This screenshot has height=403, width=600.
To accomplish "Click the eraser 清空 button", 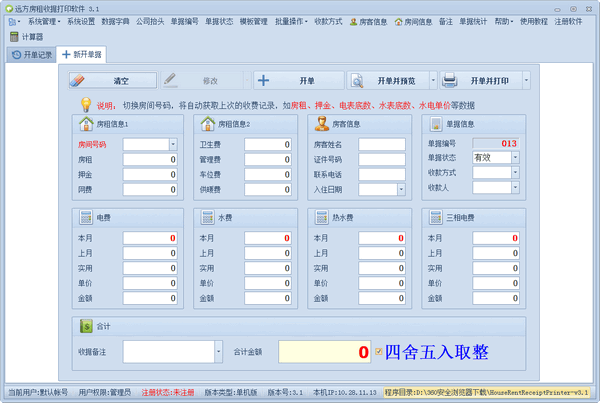I will pyautogui.click(x=112, y=80).
